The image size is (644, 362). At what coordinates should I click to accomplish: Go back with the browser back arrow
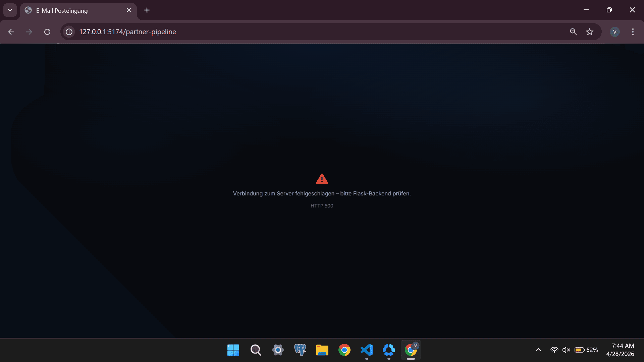tap(11, 32)
